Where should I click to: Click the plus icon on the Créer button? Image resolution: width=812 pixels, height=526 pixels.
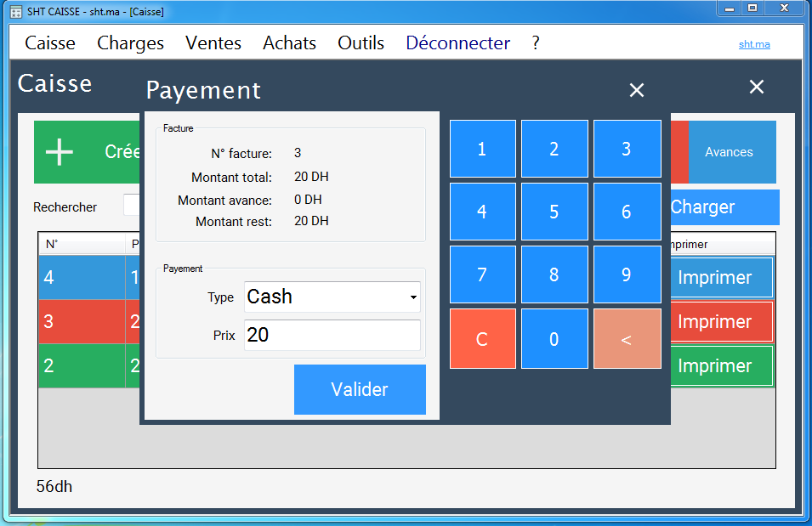pos(59,151)
